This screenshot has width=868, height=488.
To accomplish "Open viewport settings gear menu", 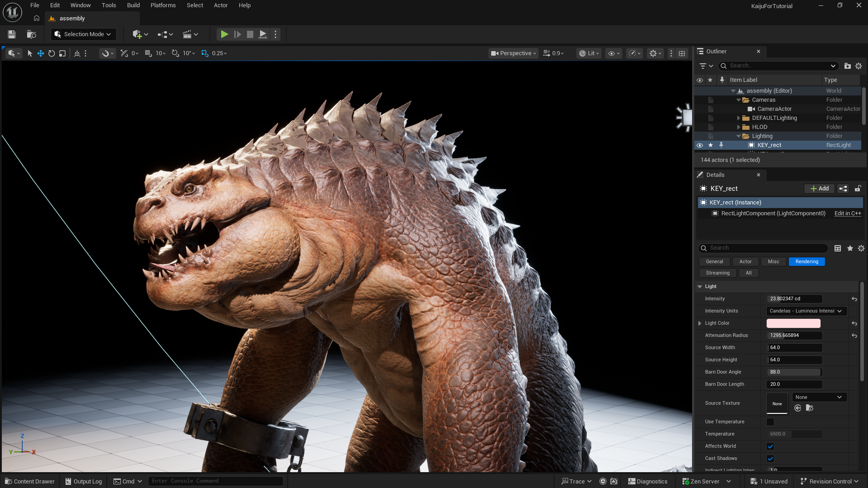I will [x=655, y=53].
